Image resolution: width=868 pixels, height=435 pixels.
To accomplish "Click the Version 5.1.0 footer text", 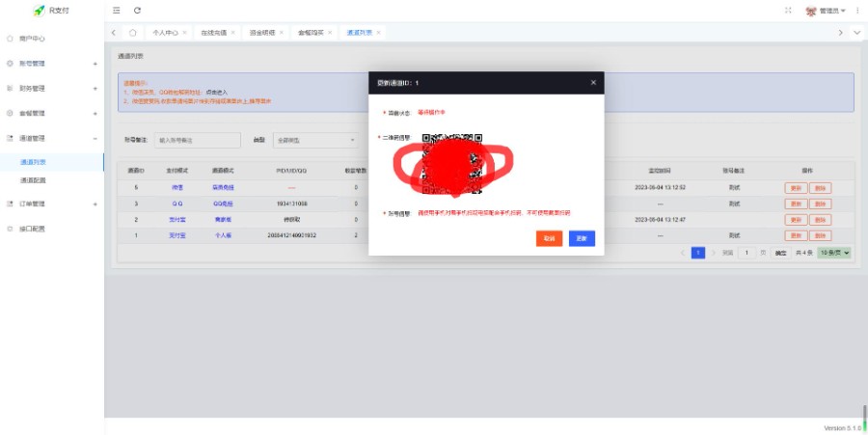I will point(843,428).
